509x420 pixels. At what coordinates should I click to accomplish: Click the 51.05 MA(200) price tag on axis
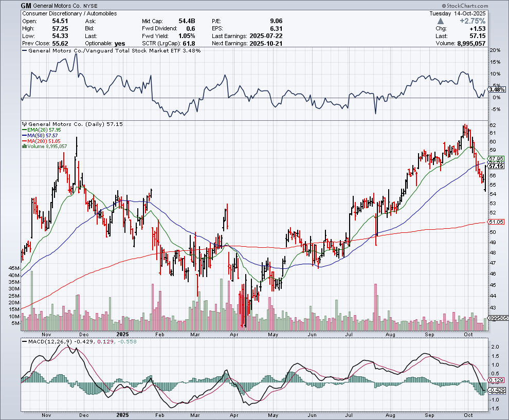pos(496,222)
